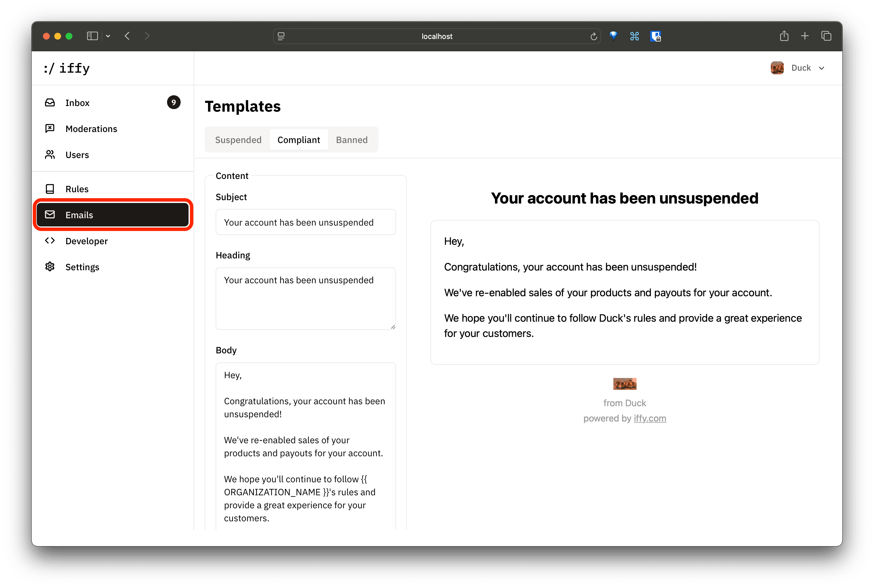
Task: Open the iffy.com link in the email preview
Action: tap(650, 418)
